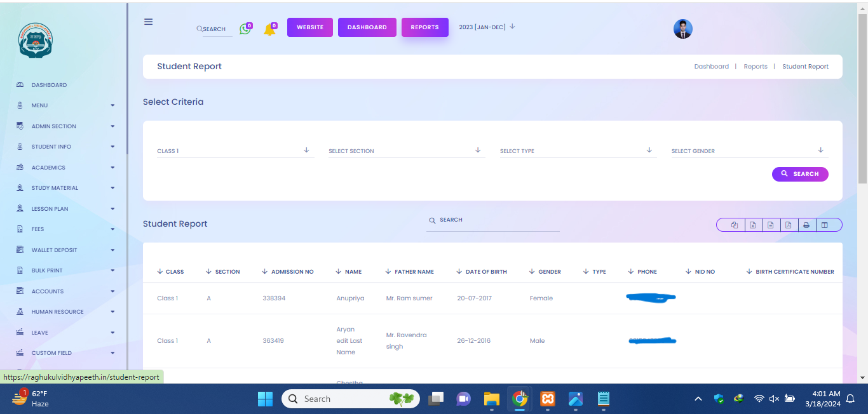The width and height of the screenshot is (868, 414).
Task: Toggle the hamburger sidebar menu
Action: [x=148, y=22]
